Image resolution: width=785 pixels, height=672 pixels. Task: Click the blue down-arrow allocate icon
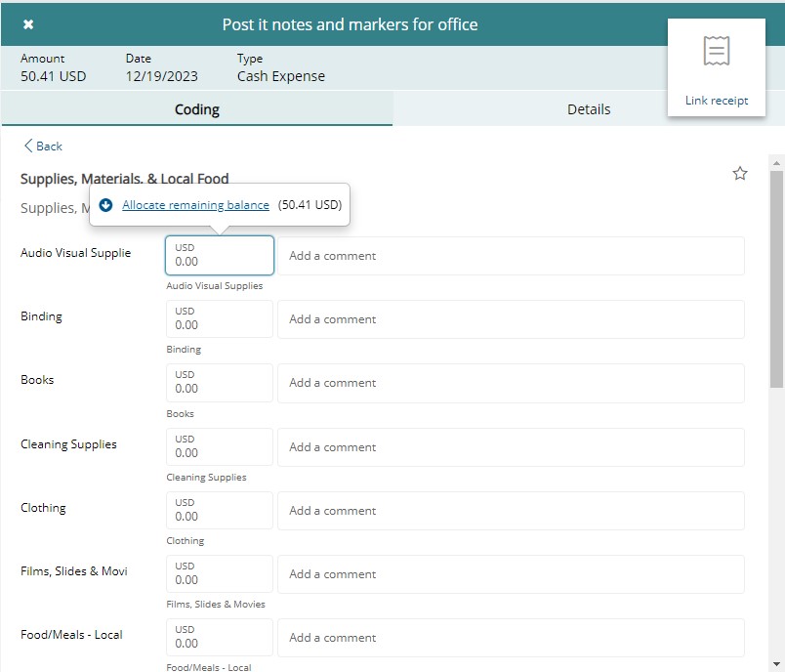pyautogui.click(x=106, y=205)
